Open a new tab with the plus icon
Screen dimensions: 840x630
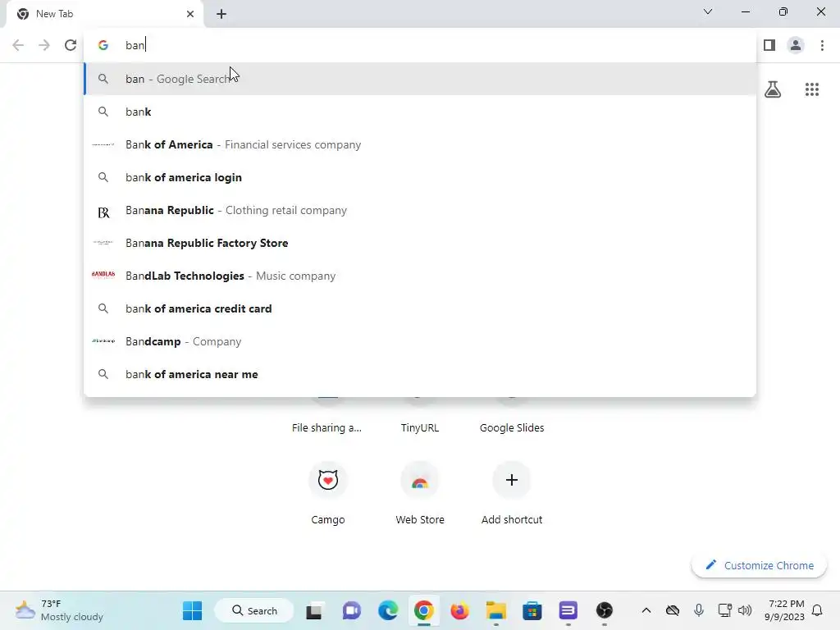pos(221,14)
